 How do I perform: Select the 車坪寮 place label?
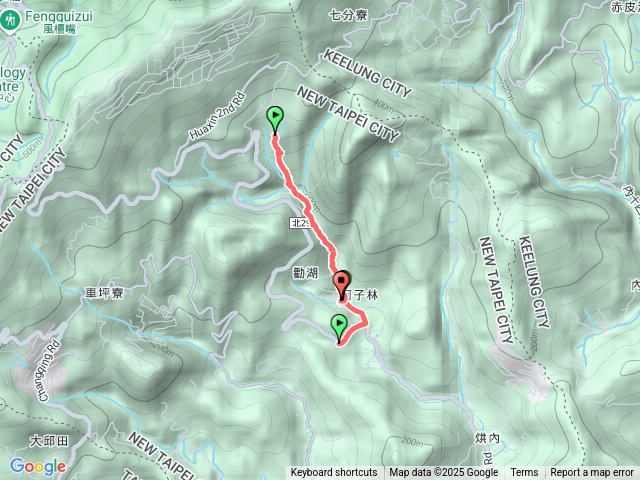pos(104,293)
